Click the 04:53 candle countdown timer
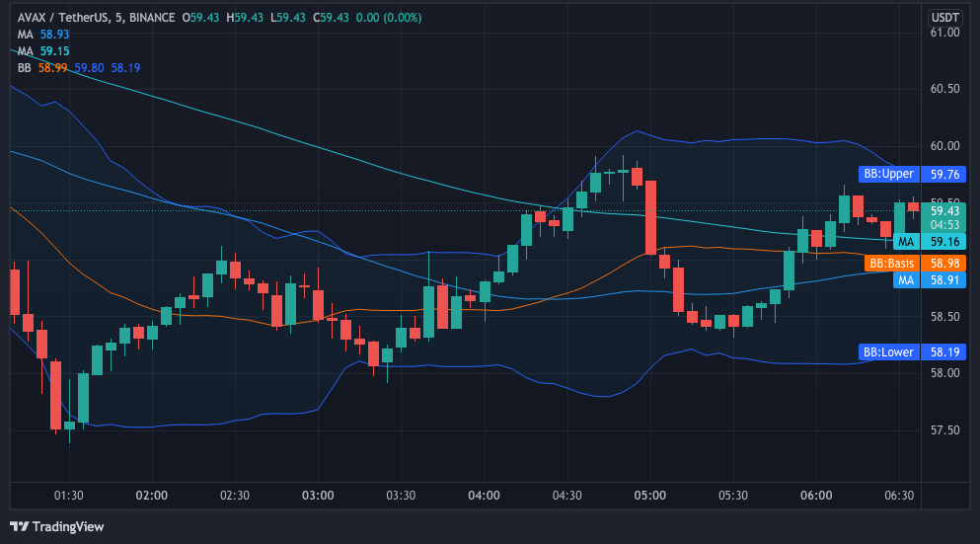This screenshot has width=980, height=544. coord(944,225)
